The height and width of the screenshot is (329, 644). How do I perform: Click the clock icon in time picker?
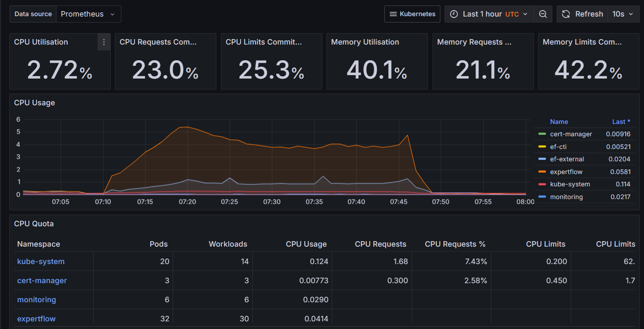tap(454, 14)
